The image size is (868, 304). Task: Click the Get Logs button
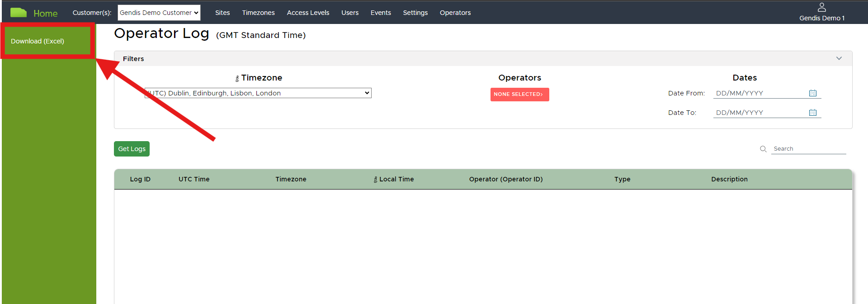[x=132, y=149]
